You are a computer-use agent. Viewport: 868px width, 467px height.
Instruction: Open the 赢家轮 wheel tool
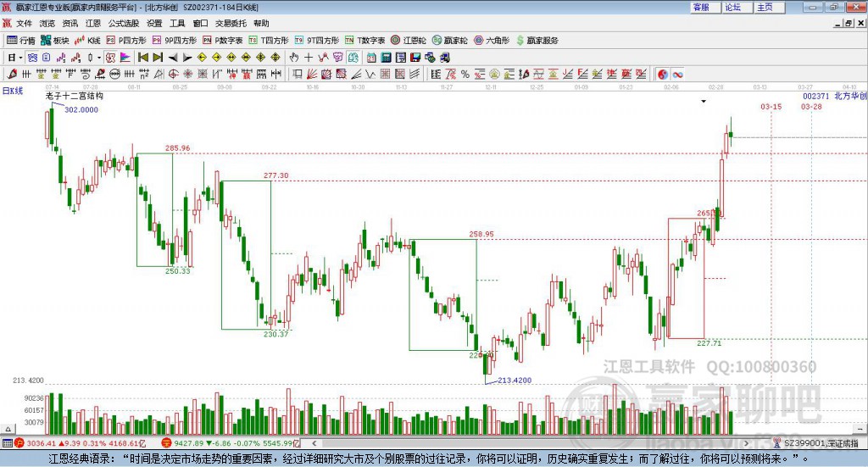coord(449,41)
